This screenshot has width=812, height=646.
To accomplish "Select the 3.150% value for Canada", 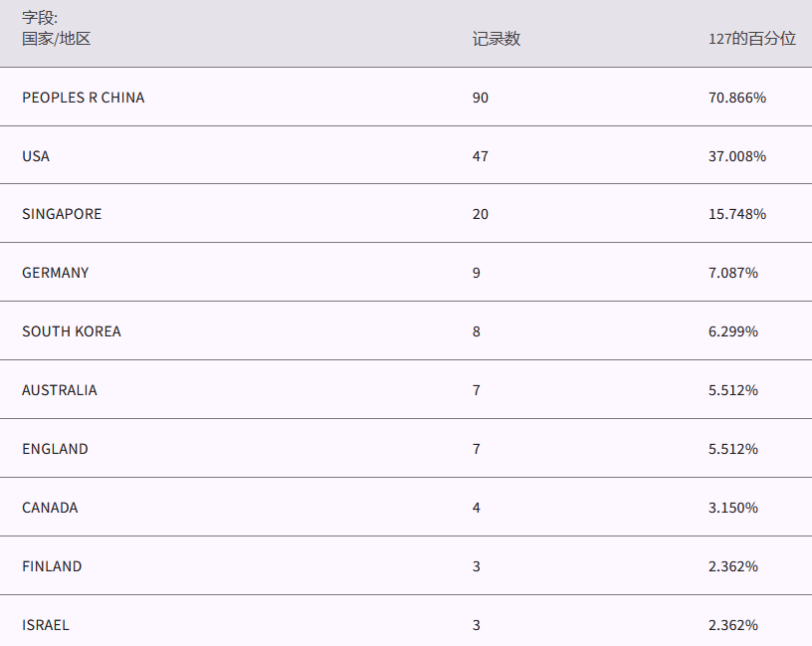I will tap(733, 508).
